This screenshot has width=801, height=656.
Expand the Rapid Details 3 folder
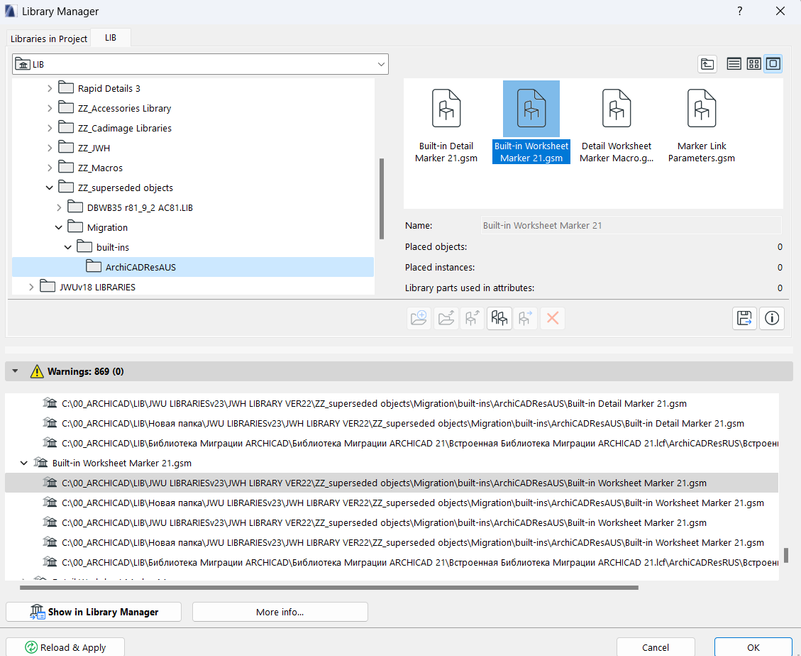tap(50, 88)
